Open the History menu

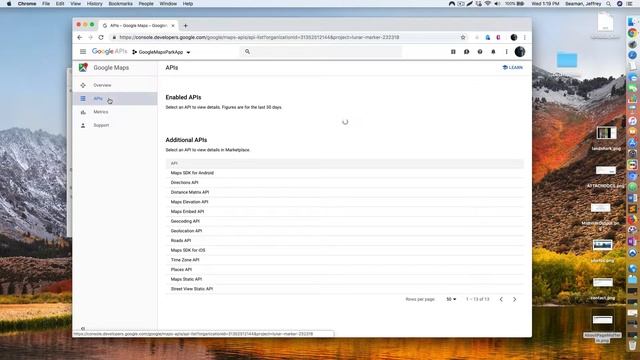click(94, 4)
